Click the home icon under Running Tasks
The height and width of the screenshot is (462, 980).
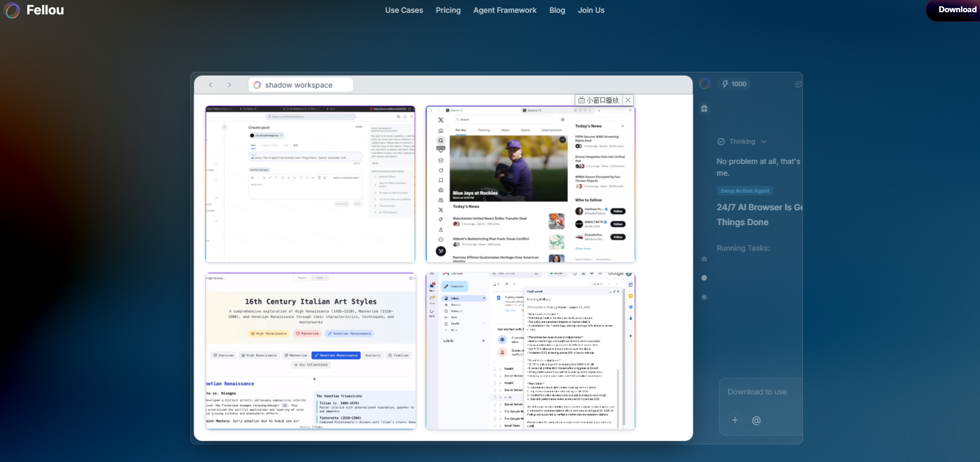pyautogui.click(x=704, y=259)
